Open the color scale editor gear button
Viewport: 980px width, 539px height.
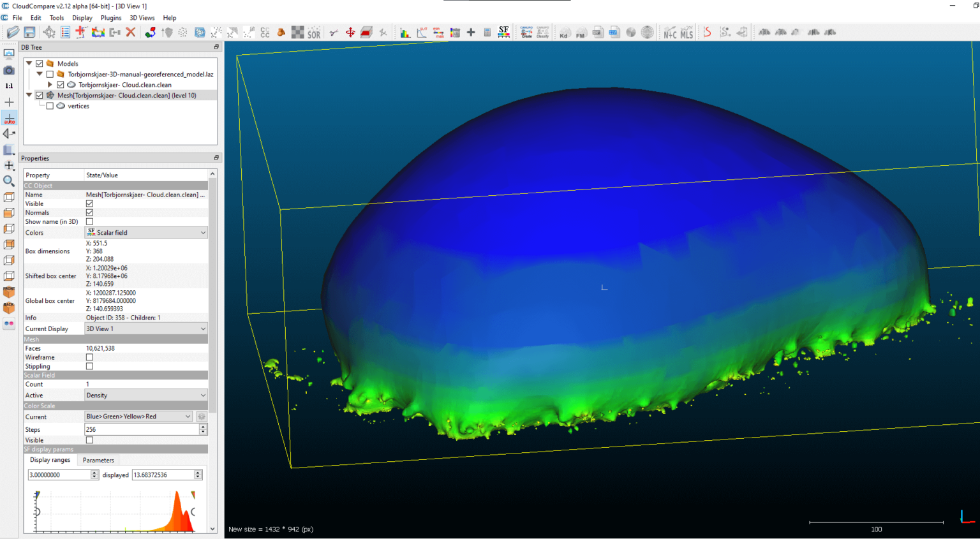tap(202, 416)
